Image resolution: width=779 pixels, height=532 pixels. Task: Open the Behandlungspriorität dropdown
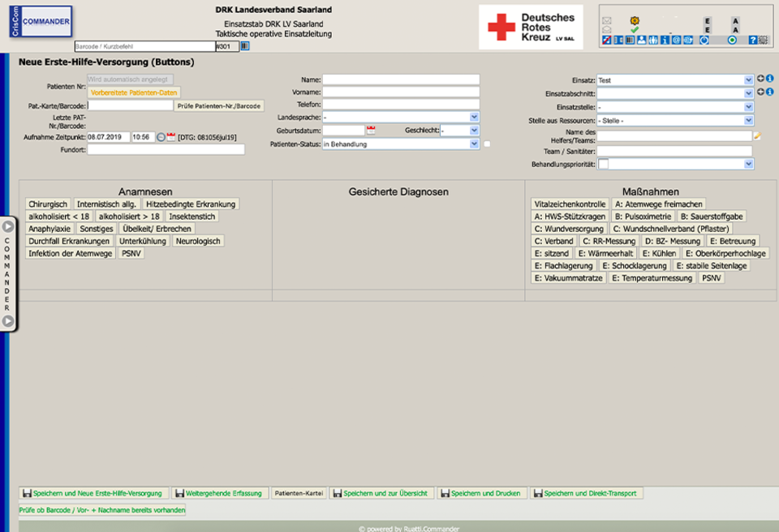tap(747, 165)
